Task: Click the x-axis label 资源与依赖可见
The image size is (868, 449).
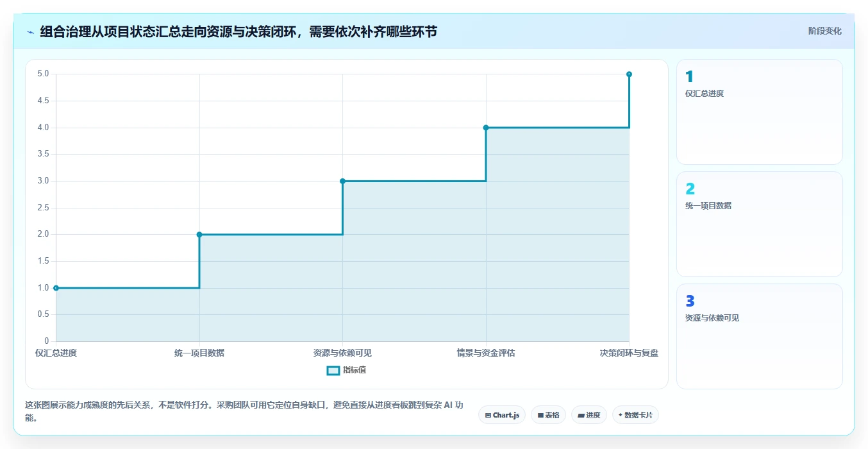Action: click(342, 353)
